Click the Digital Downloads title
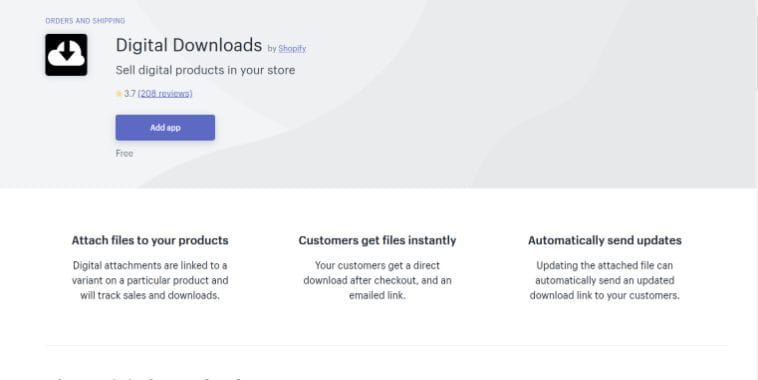The height and width of the screenshot is (380, 758). (189, 45)
